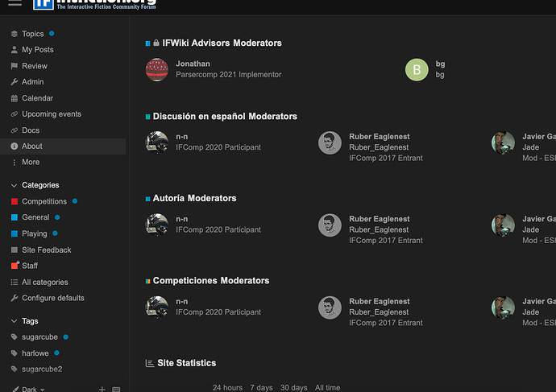556x392 pixels.
Task: Click the Upcoming events chain icon
Action: [15, 114]
